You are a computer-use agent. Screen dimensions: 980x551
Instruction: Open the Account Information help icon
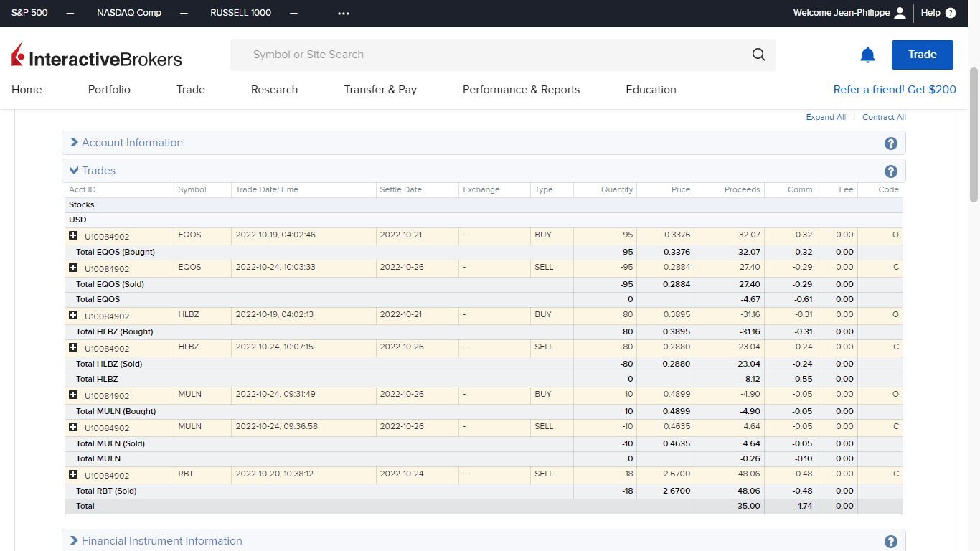tap(891, 143)
